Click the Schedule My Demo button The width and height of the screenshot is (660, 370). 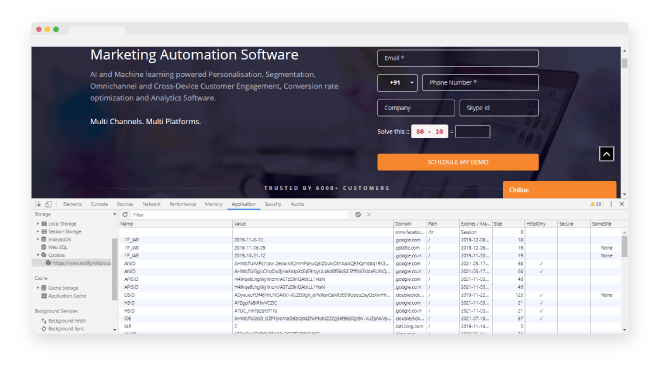tap(458, 162)
